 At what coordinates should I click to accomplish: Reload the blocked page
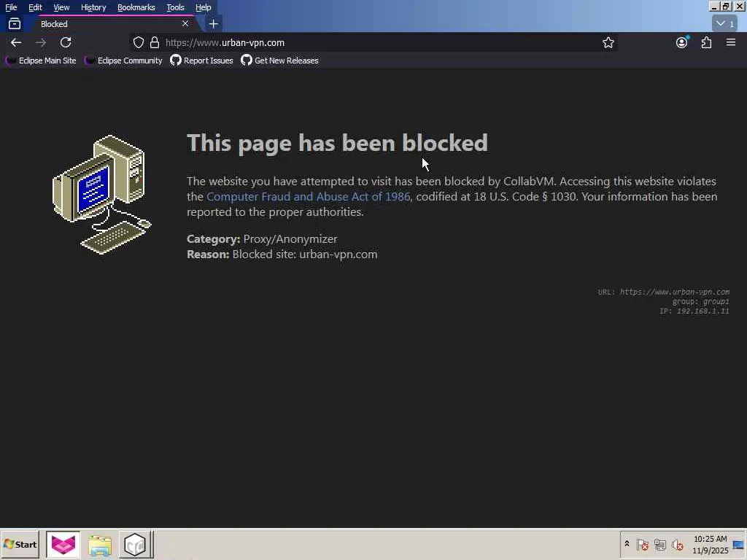pyautogui.click(x=65, y=42)
